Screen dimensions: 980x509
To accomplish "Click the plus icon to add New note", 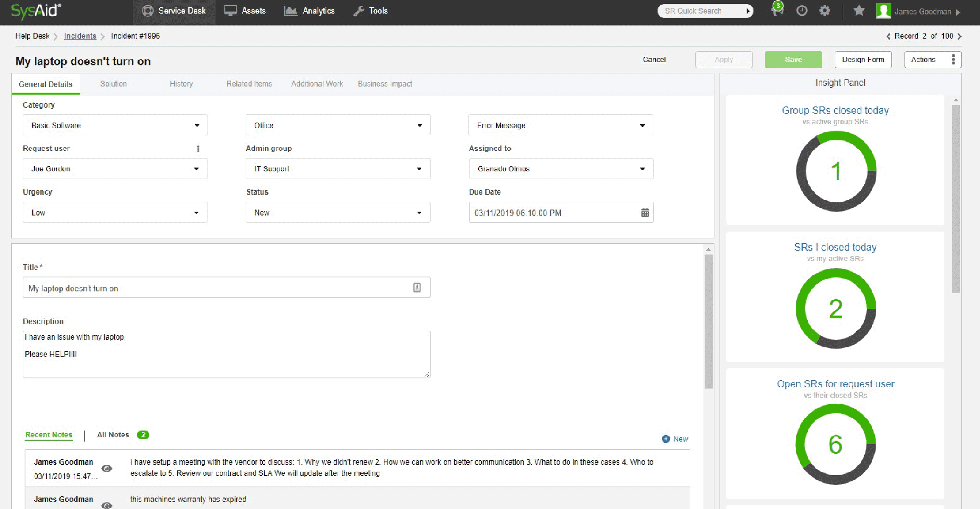I will click(x=666, y=439).
